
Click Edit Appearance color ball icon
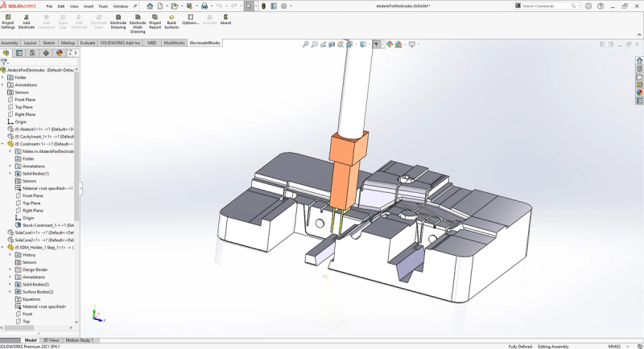pyautogui.click(x=390, y=44)
